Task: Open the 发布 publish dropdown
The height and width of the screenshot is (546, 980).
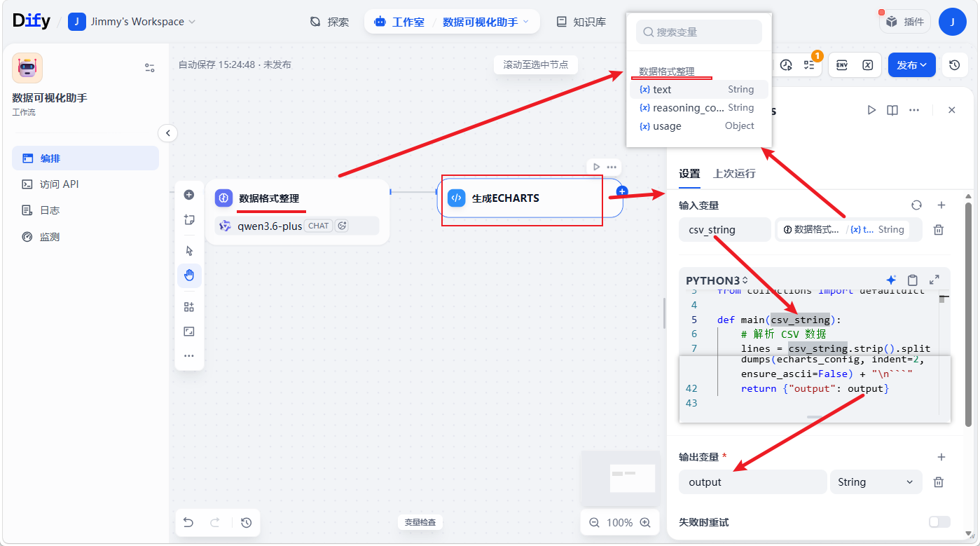Action: (912, 65)
